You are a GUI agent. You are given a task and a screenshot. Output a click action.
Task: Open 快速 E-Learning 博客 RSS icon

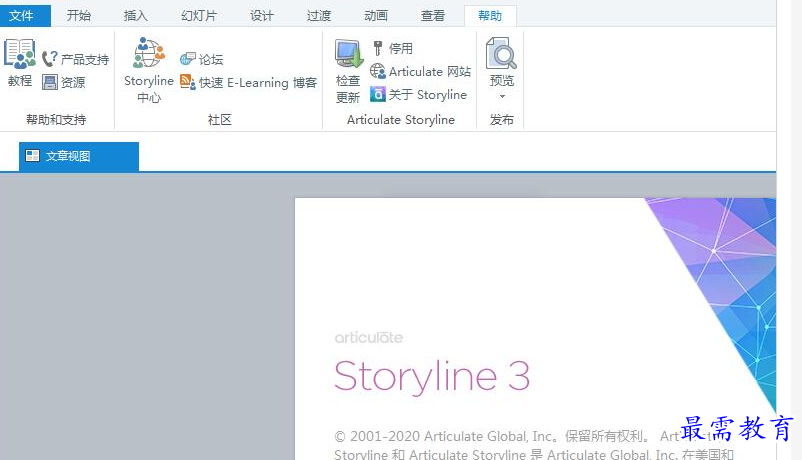188,82
